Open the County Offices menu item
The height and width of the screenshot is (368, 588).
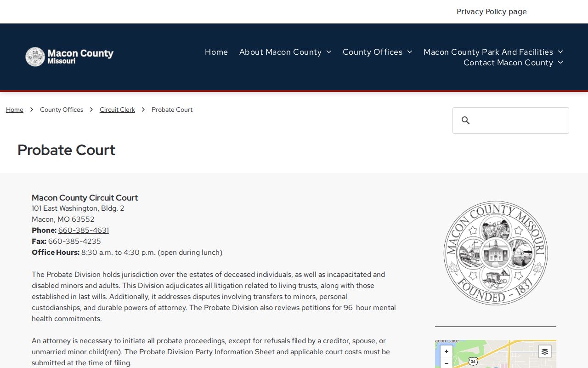click(x=373, y=52)
